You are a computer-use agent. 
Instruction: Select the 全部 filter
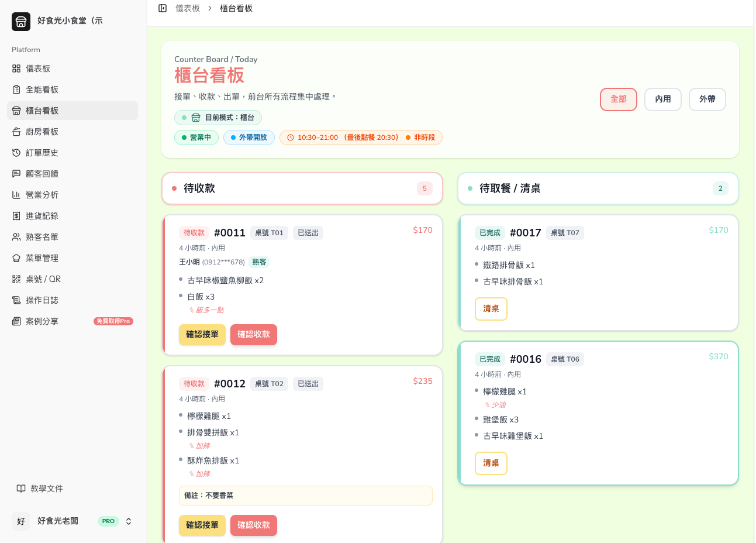coord(619,99)
